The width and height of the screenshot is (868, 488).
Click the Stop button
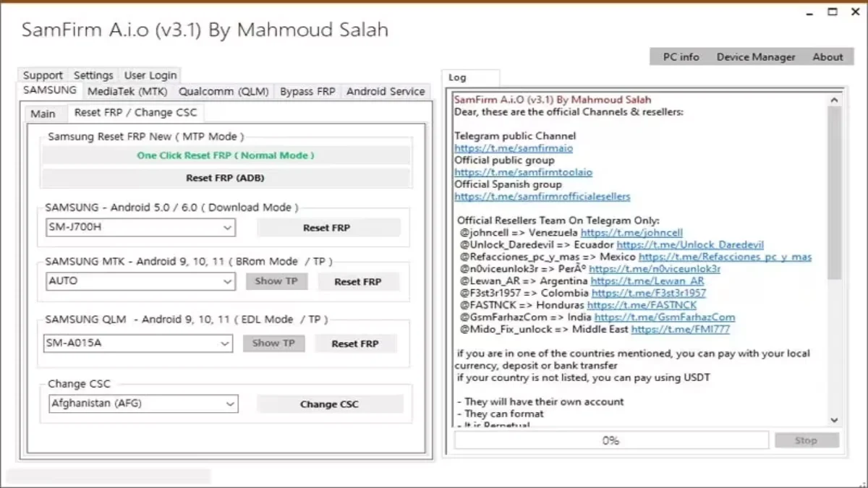[807, 440]
